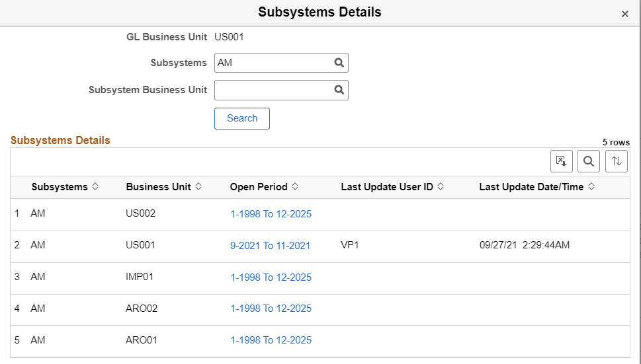The width and height of the screenshot is (641, 364).
Task: Sort by Last Update User ID arrow
Action: tap(441, 186)
